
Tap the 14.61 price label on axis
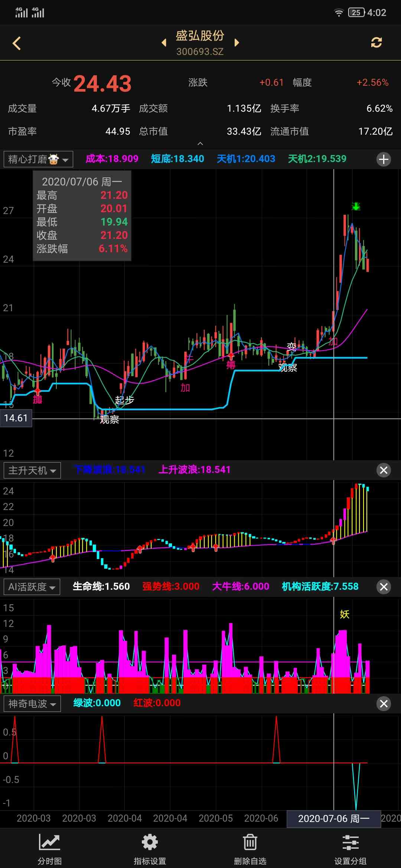coord(16,418)
